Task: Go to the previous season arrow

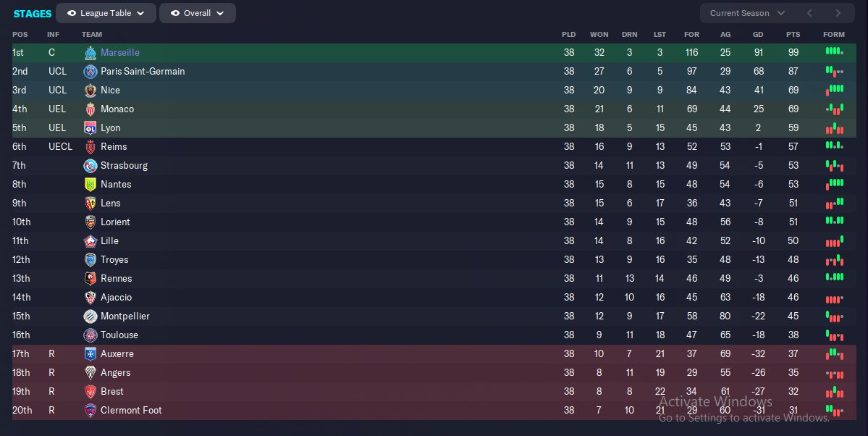Action: [x=810, y=13]
